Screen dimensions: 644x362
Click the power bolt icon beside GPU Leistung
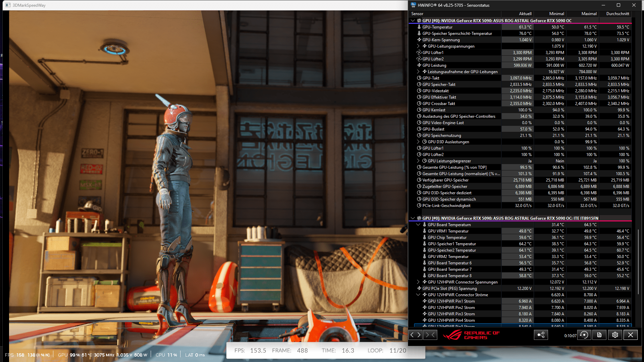(x=419, y=65)
